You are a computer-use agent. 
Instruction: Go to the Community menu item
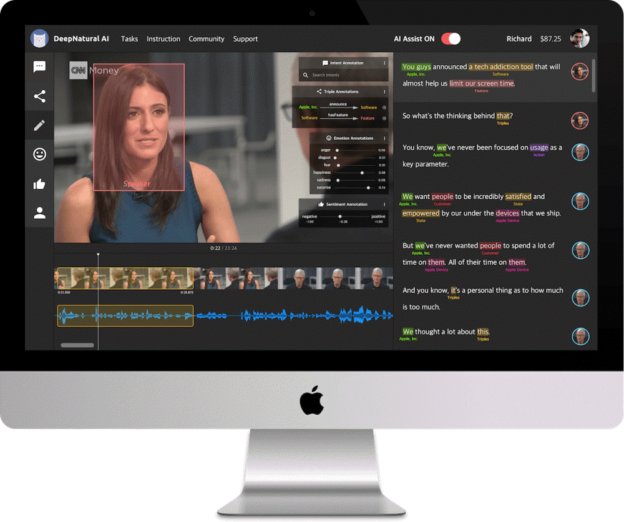tap(206, 39)
